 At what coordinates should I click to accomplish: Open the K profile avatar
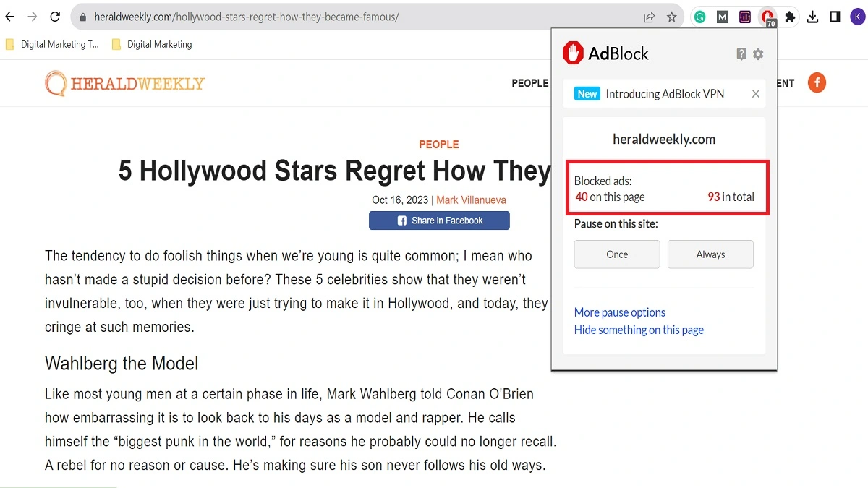pyautogui.click(x=856, y=17)
